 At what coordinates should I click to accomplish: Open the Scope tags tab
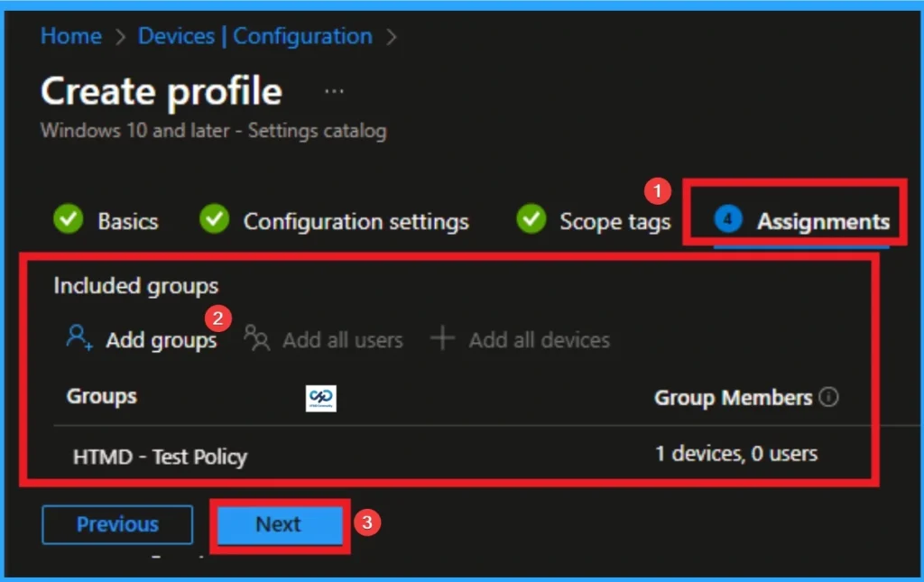(616, 220)
